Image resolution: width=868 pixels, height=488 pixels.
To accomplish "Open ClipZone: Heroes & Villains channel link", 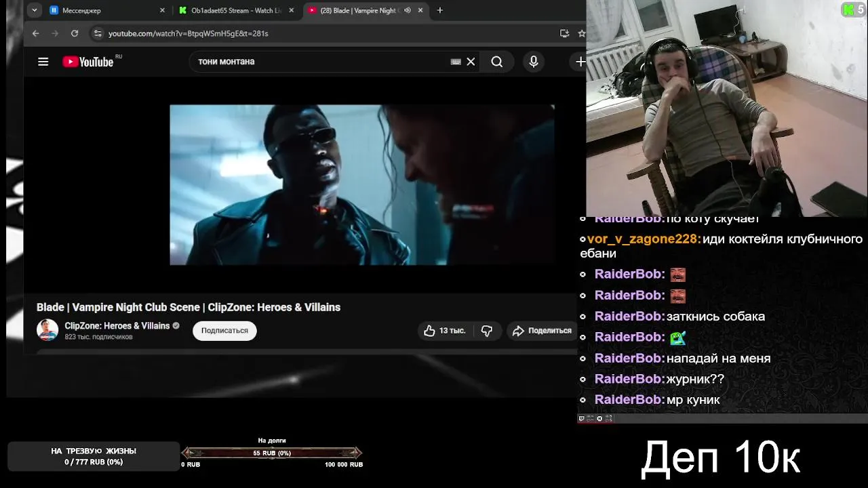I will pos(117,326).
